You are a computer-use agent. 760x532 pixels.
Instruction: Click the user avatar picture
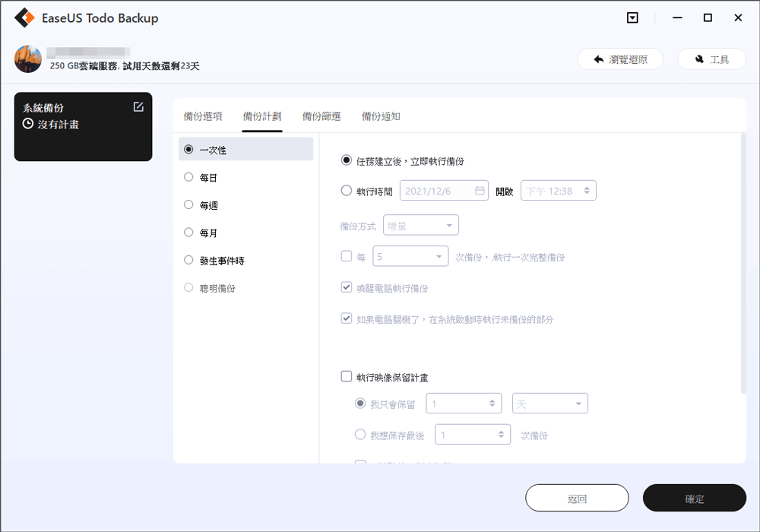28,59
